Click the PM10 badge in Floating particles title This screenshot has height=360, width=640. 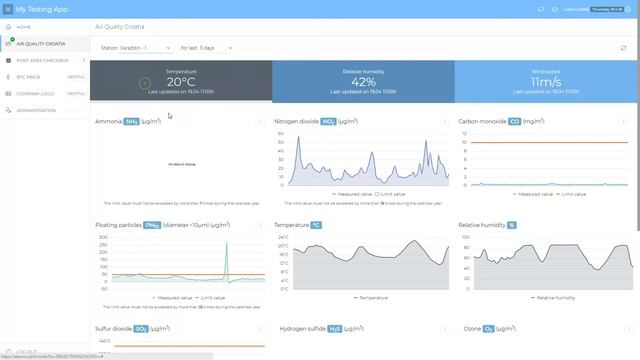pos(152,225)
